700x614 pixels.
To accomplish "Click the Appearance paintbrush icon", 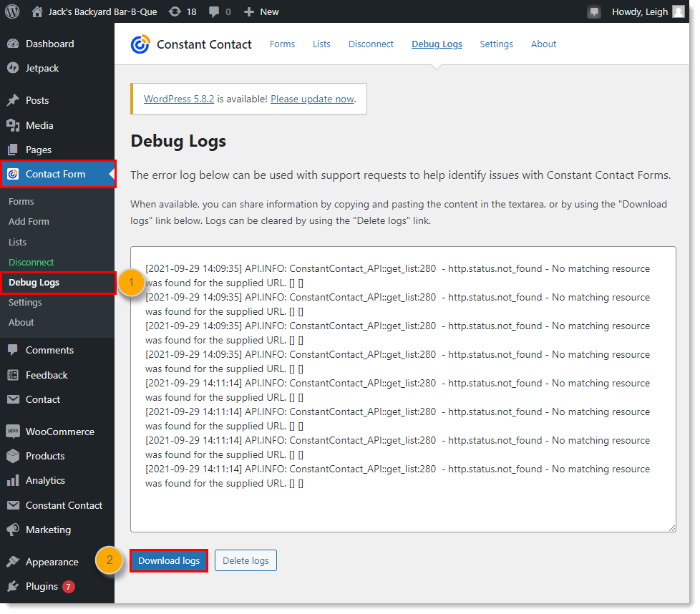I will pyautogui.click(x=13, y=562).
